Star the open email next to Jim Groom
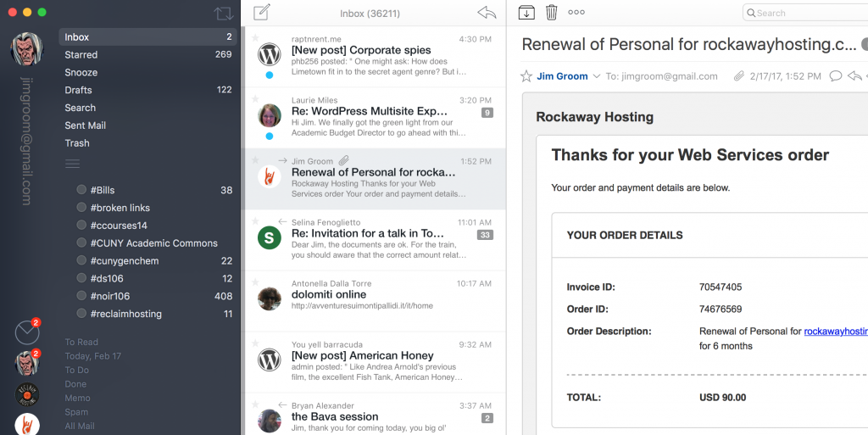The height and width of the screenshot is (435, 868). pos(526,76)
